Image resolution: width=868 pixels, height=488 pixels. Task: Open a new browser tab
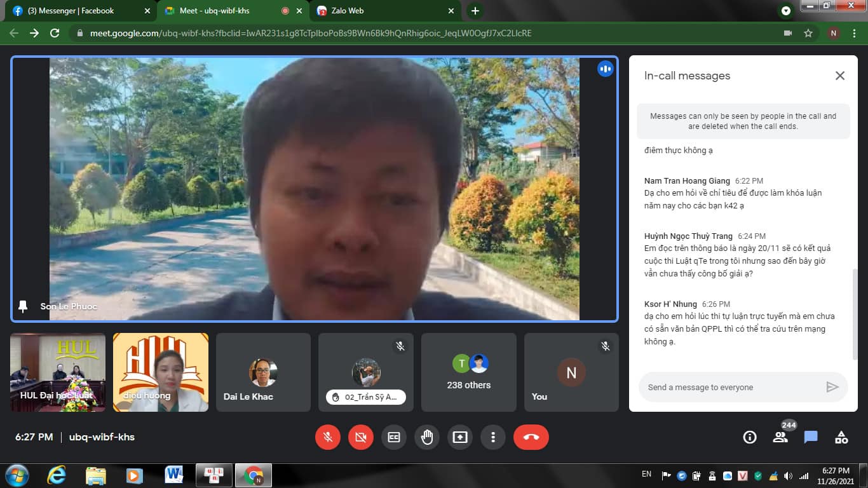tap(475, 11)
